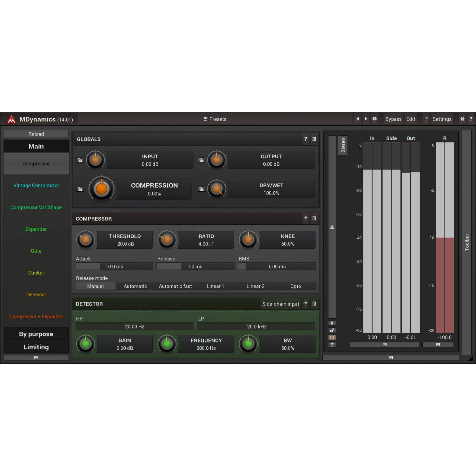Select Linear 2 release mode
The height and width of the screenshot is (476, 476).
coord(255,286)
